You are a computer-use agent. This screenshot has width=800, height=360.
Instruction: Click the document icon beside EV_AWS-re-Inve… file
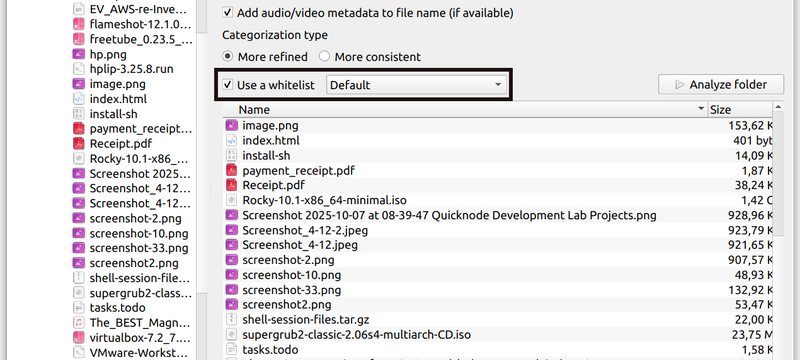(x=79, y=9)
